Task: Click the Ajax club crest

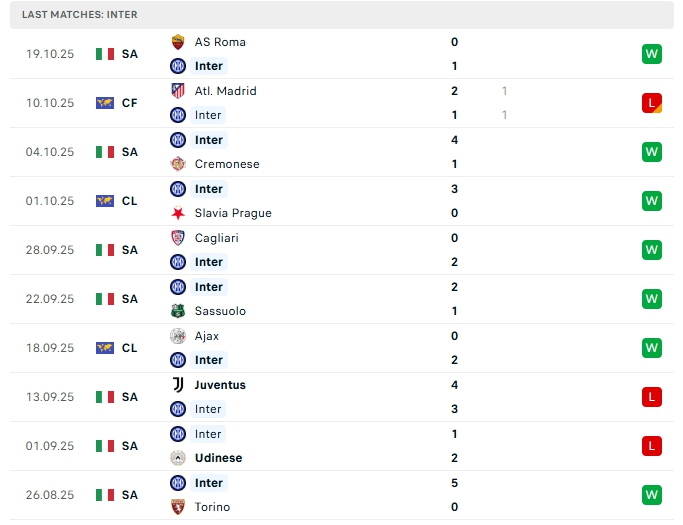Action: tap(178, 336)
